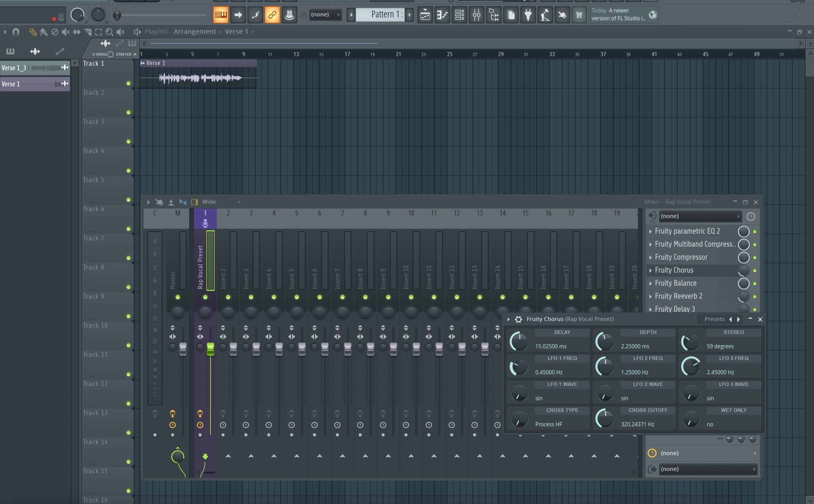Open the Piano roll view button

pyautogui.click(x=442, y=15)
